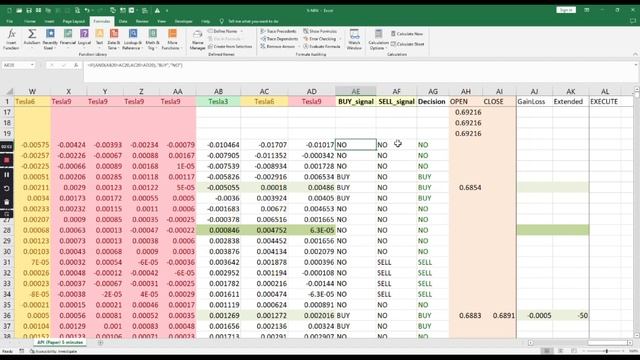The image size is (640, 360).
Task: Switch to the Insert tab
Action: tap(49, 21)
